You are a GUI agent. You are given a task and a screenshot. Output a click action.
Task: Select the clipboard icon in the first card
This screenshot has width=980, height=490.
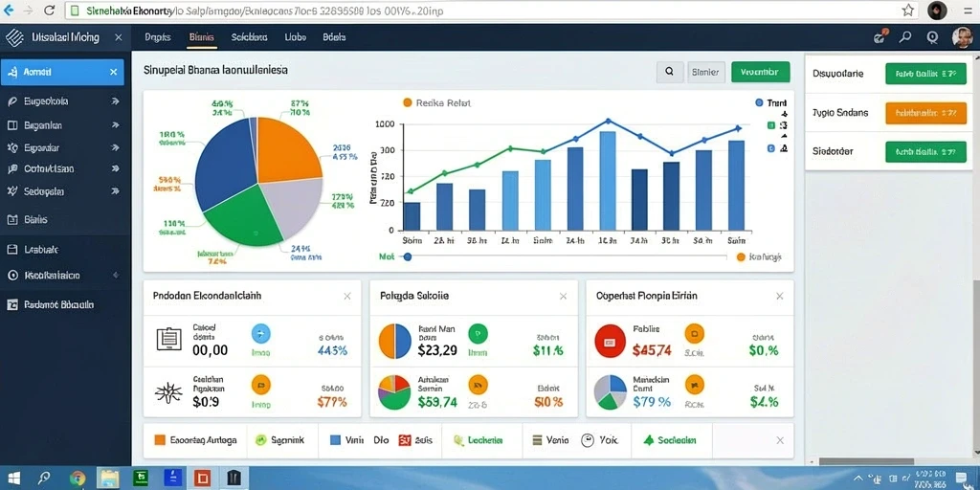coord(168,338)
